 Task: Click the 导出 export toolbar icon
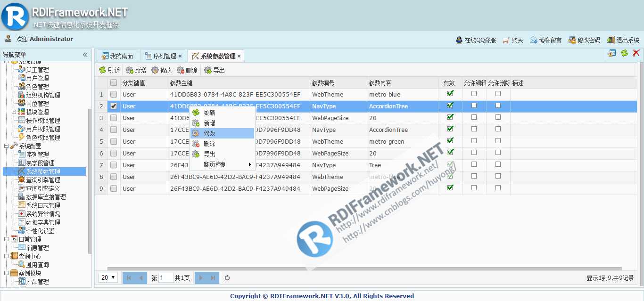click(208, 70)
